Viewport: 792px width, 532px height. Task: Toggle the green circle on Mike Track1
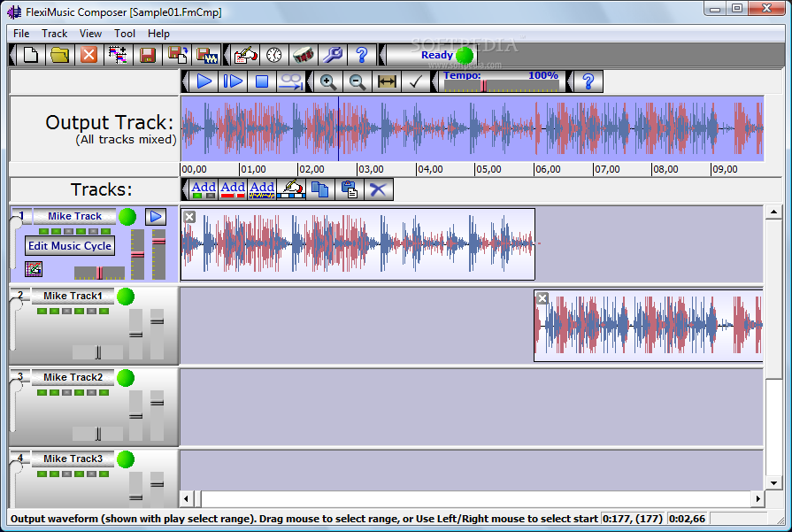(x=126, y=297)
